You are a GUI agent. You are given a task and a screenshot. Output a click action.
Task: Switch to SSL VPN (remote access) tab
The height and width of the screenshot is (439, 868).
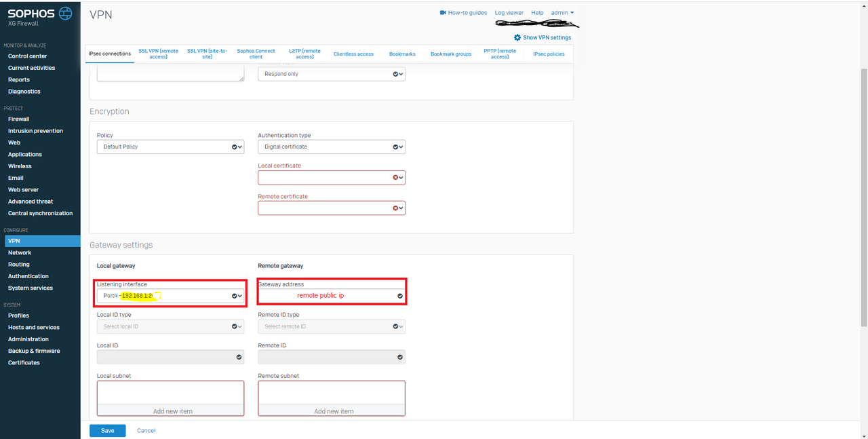158,54
